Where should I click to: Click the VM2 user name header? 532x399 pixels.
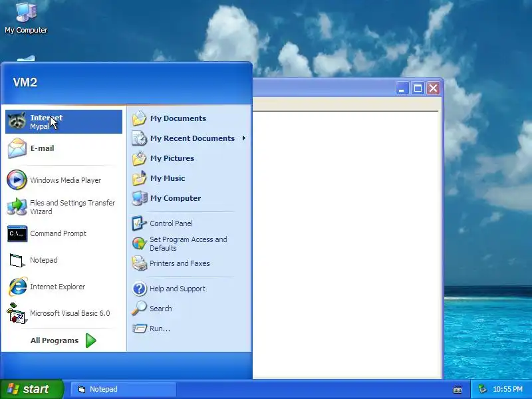click(25, 82)
